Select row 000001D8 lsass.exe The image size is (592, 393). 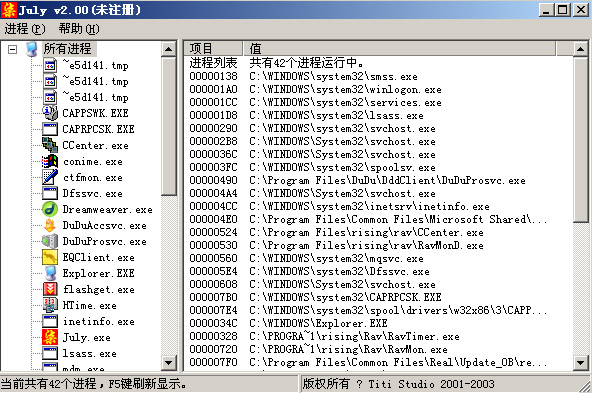pyautogui.click(x=378, y=116)
